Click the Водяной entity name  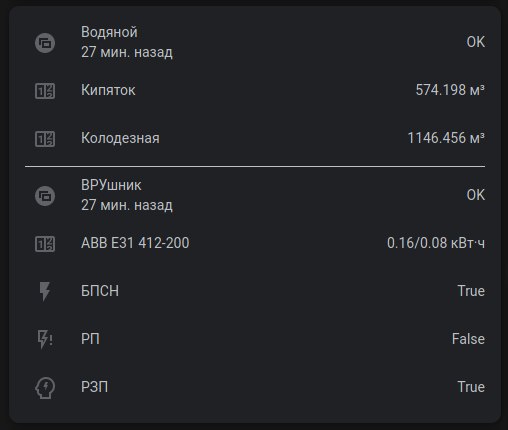[109, 32]
